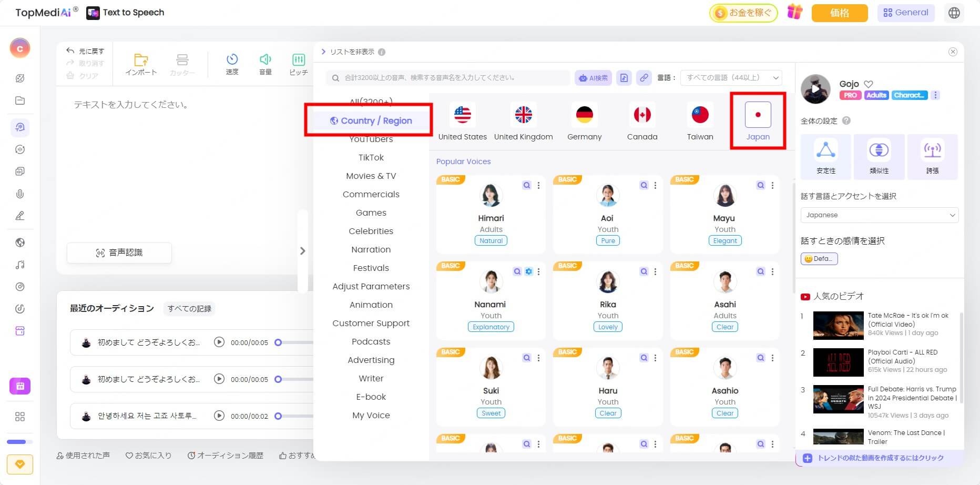Preview Himari voice with magnifier icon
Screen dimensions: 980x485
tap(526, 185)
